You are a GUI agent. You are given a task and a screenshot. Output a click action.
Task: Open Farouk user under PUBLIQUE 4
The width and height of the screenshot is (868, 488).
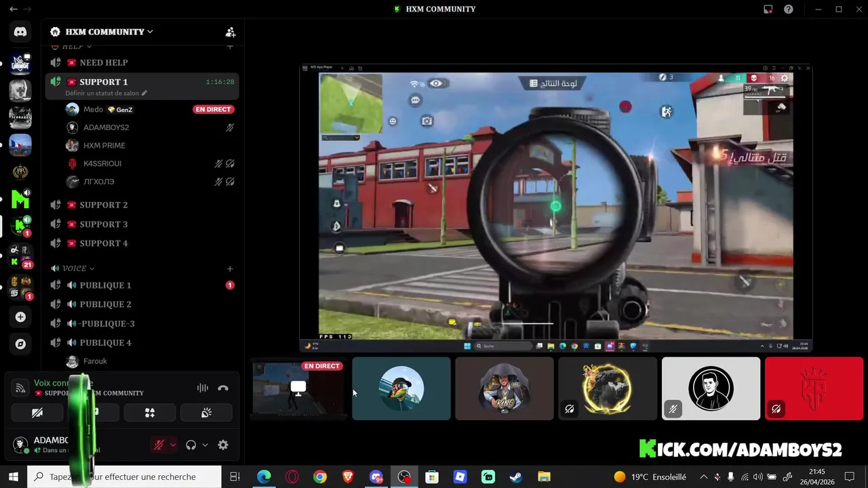pos(149,361)
